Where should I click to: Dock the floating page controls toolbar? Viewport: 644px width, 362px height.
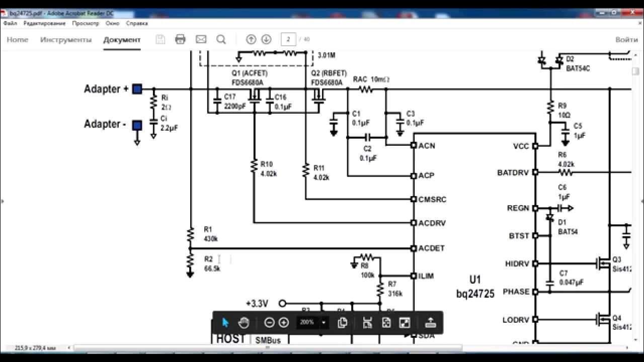(x=430, y=322)
